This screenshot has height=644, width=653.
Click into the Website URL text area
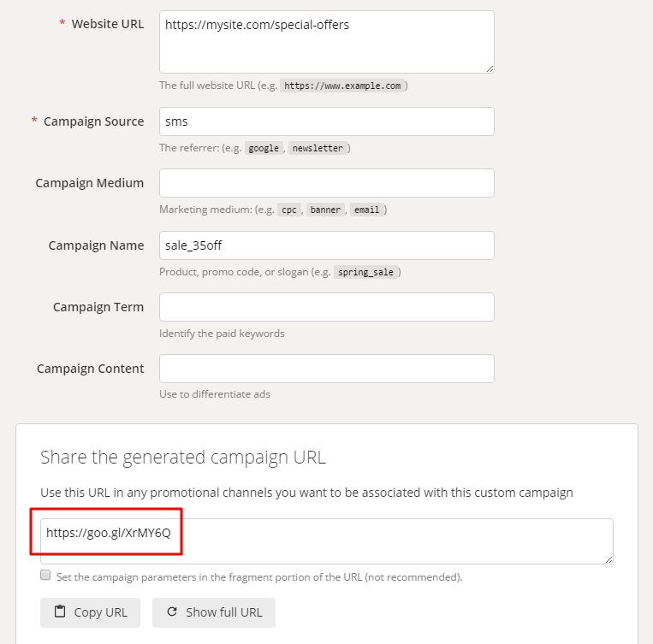coord(326,42)
